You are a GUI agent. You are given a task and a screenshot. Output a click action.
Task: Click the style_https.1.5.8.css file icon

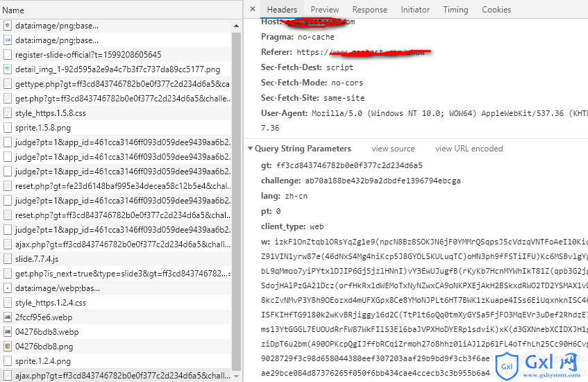pyautogui.click(x=7, y=113)
